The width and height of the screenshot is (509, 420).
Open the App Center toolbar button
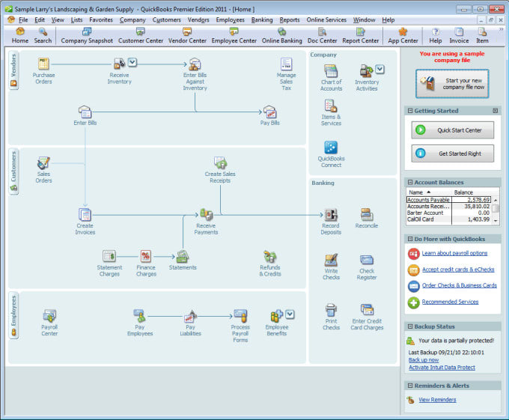point(403,36)
